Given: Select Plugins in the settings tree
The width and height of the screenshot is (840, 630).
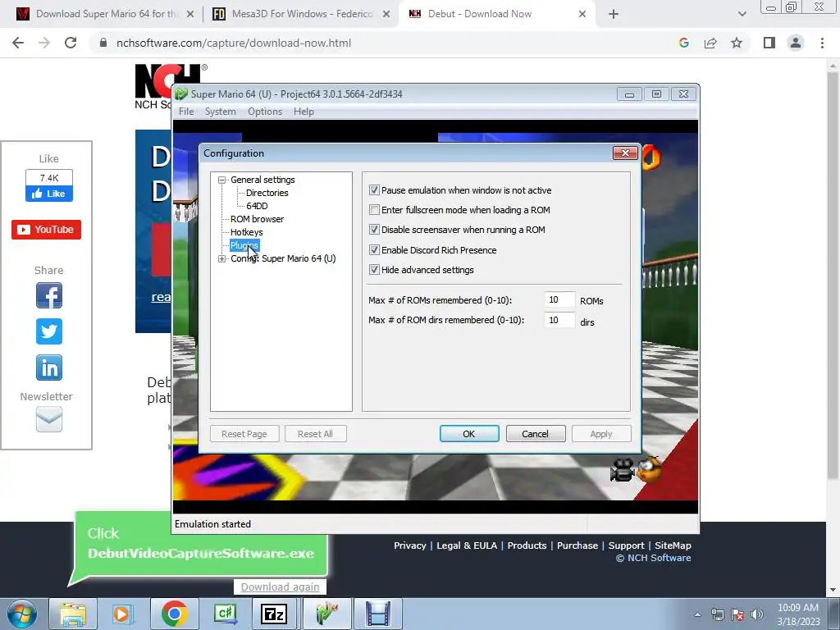Looking at the screenshot, I should tap(244, 245).
